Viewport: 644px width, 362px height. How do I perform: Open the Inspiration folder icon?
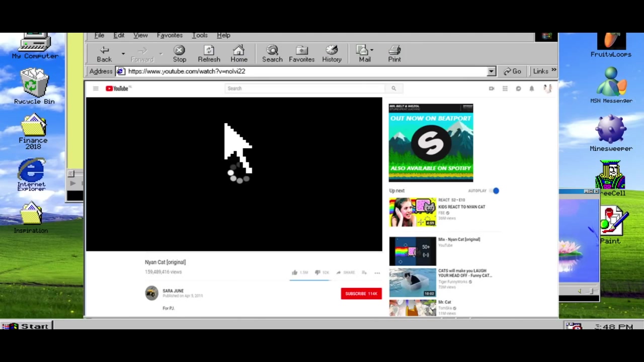point(31,218)
